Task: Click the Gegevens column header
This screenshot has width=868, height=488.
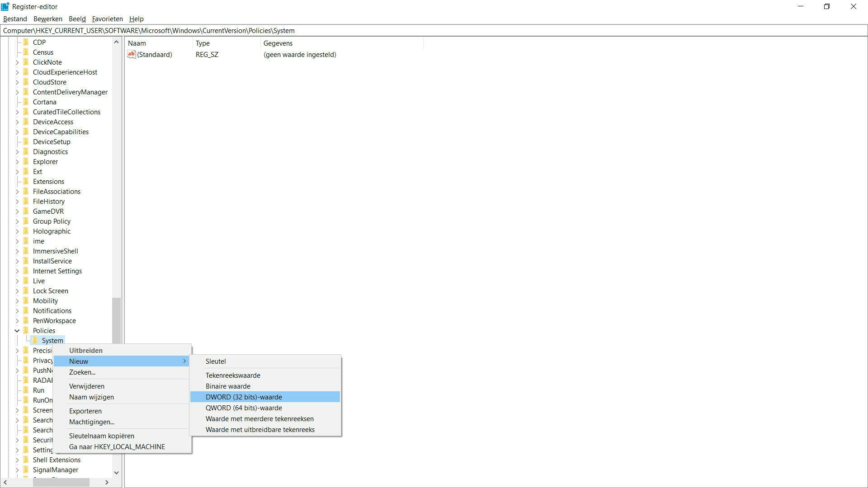Action: (x=278, y=43)
